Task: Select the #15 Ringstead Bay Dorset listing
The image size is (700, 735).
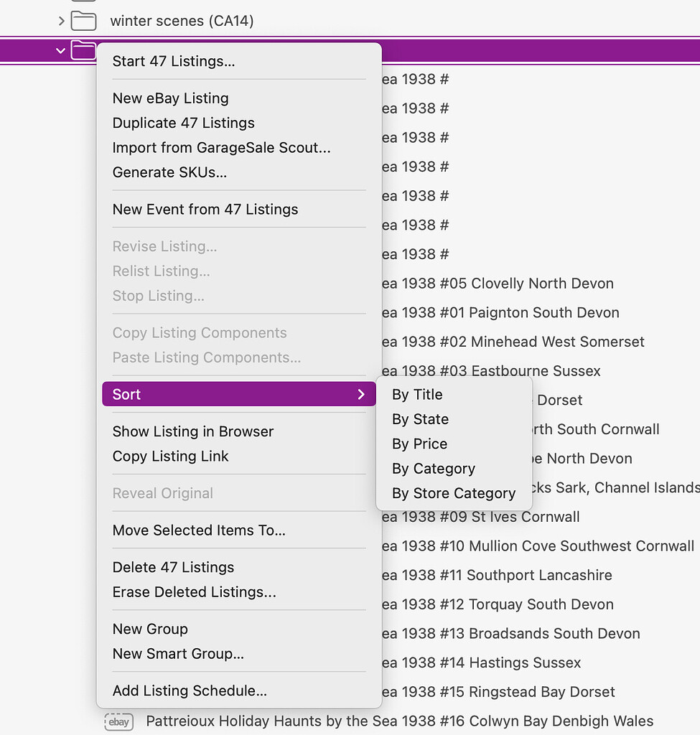Action: [498, 692]
